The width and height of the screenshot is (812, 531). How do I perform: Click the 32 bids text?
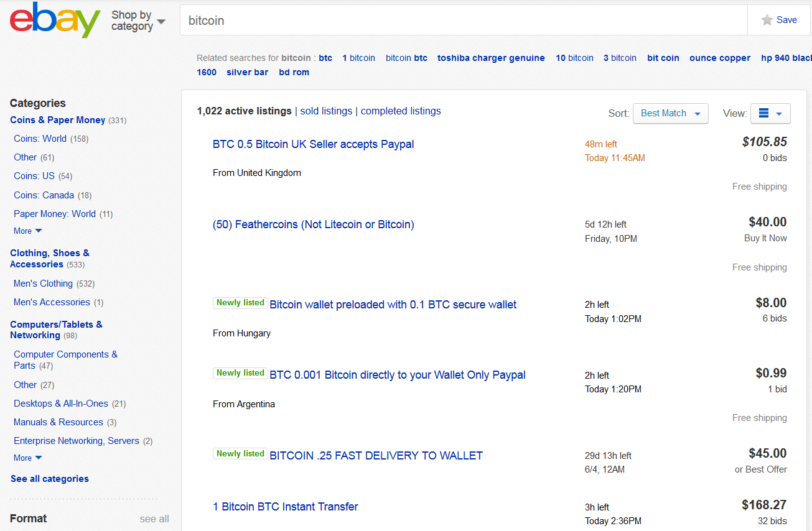(x=772, y=521)
